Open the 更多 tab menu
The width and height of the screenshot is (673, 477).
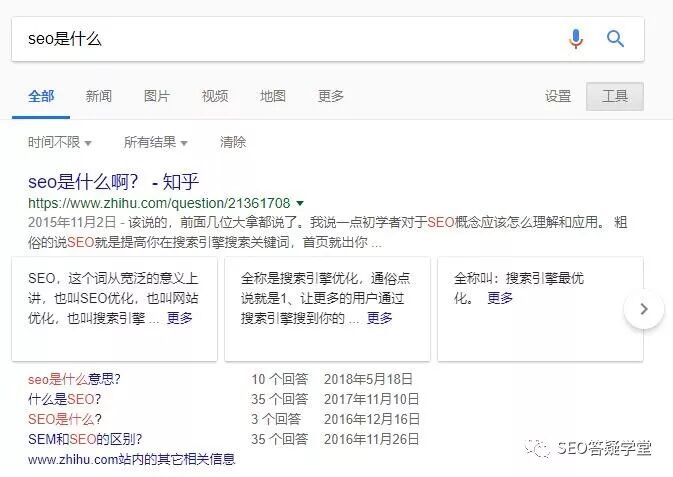click(330, 96)
